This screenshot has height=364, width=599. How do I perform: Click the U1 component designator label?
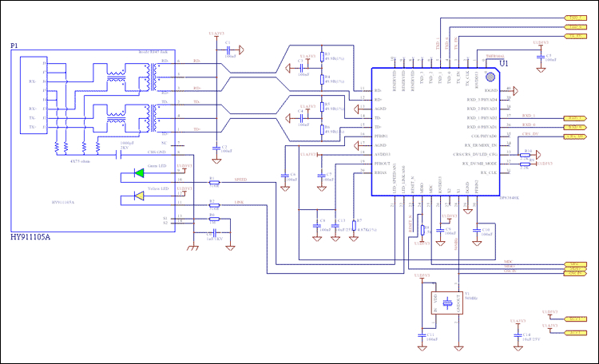[503, 63]
